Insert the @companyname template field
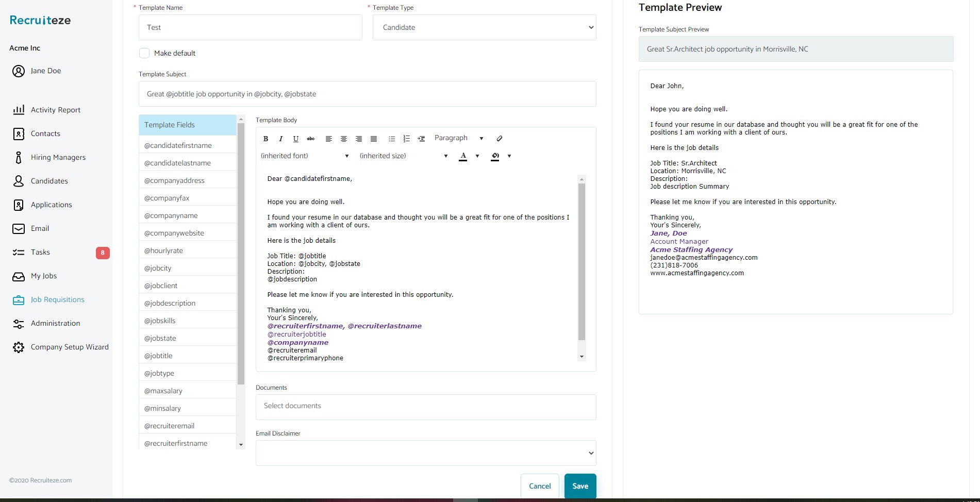Viewport: 980px width, 502px height. point(170,215)
